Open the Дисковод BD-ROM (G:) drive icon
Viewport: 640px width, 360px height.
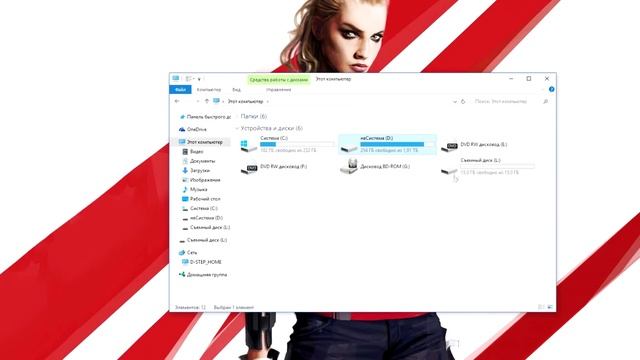pyautogui.click(x=349, y=167)
